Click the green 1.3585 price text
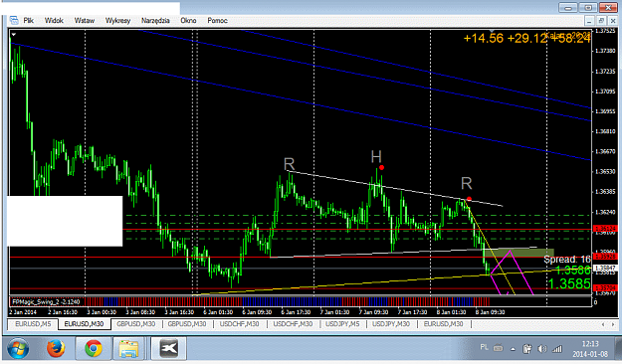The height and width of the screenshot is (364, 622). click(569, 283)
